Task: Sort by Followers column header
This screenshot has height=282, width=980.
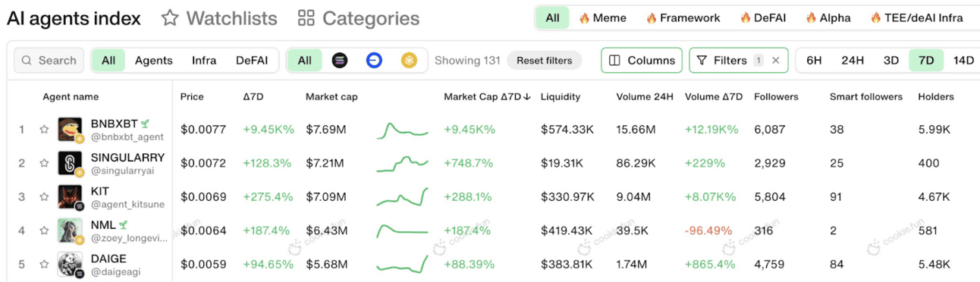Action: (x=776, y=97)
